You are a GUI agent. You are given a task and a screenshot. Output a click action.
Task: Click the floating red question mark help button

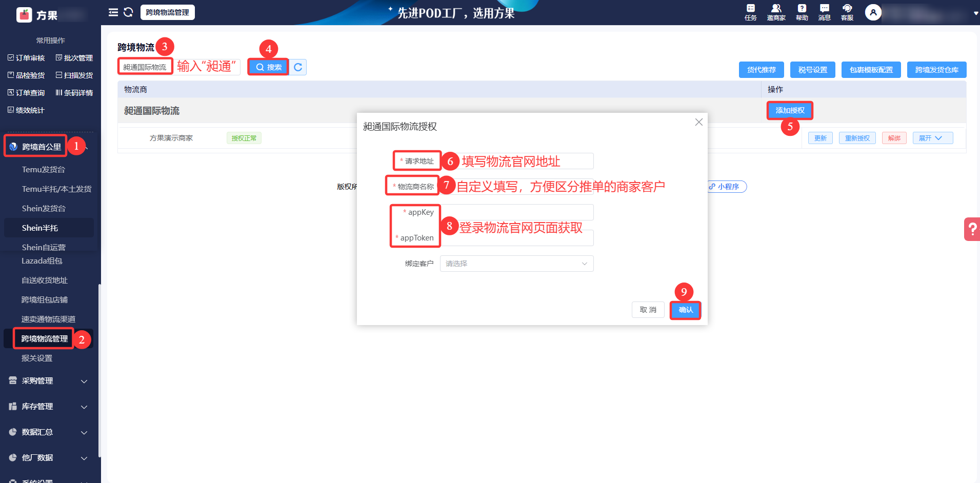(x=972, y=229)
